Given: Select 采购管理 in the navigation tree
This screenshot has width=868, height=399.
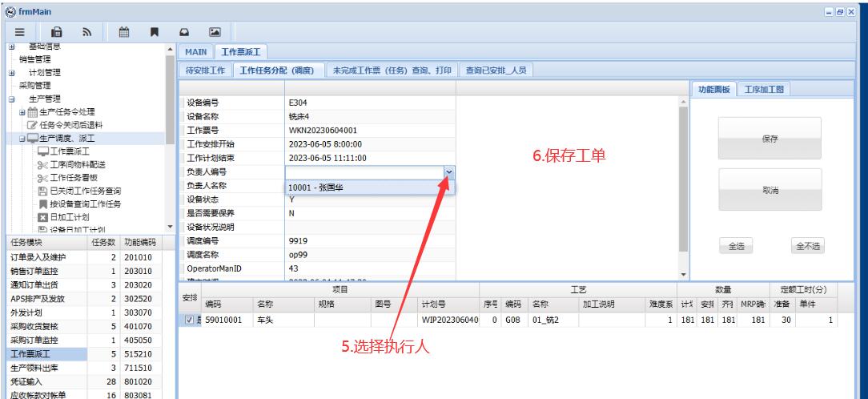Looking at the screenshot, I should coord(35,86).
